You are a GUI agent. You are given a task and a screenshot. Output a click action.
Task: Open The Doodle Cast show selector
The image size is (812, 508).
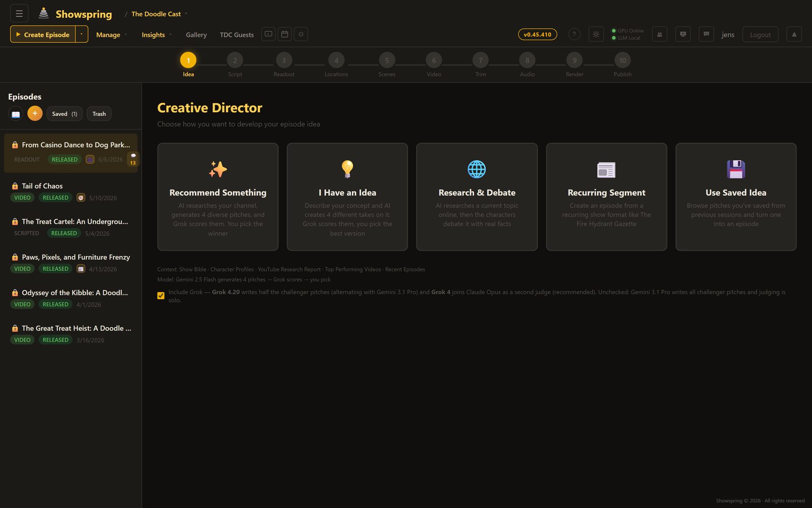(159, 14)
